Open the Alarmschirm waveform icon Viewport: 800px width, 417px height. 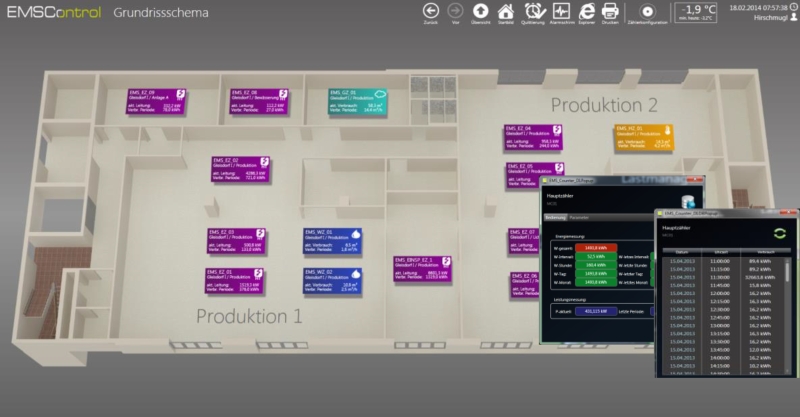click(x=561, y=11)
